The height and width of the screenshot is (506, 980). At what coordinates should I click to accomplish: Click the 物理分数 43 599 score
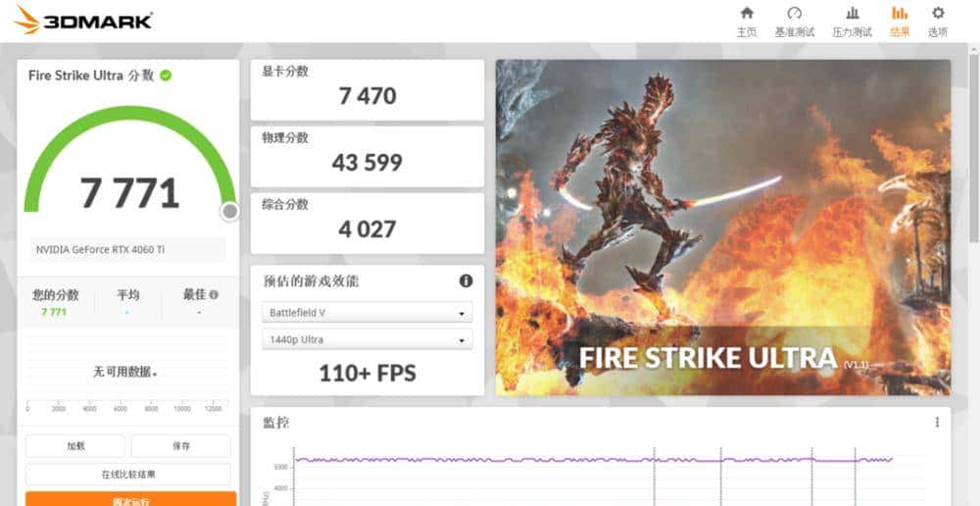pos(367,163)
